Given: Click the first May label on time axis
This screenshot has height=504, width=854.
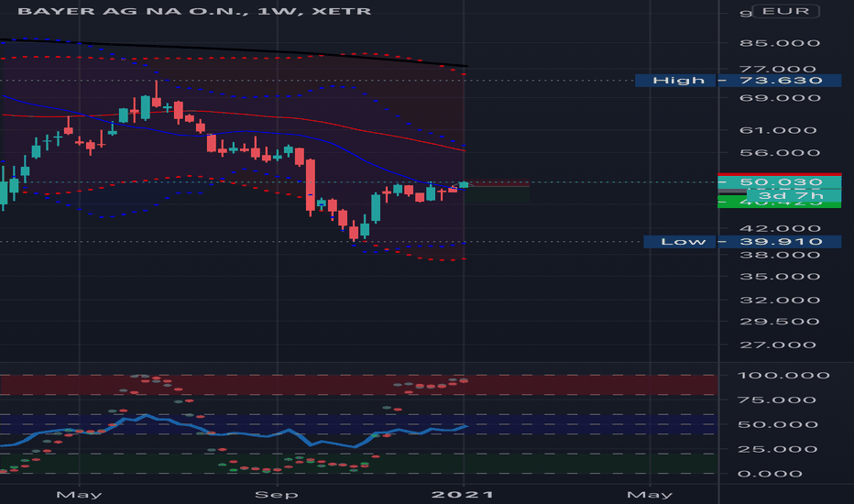Looking at the screenshot, I should pyautogui.click(x=79, y=495).
